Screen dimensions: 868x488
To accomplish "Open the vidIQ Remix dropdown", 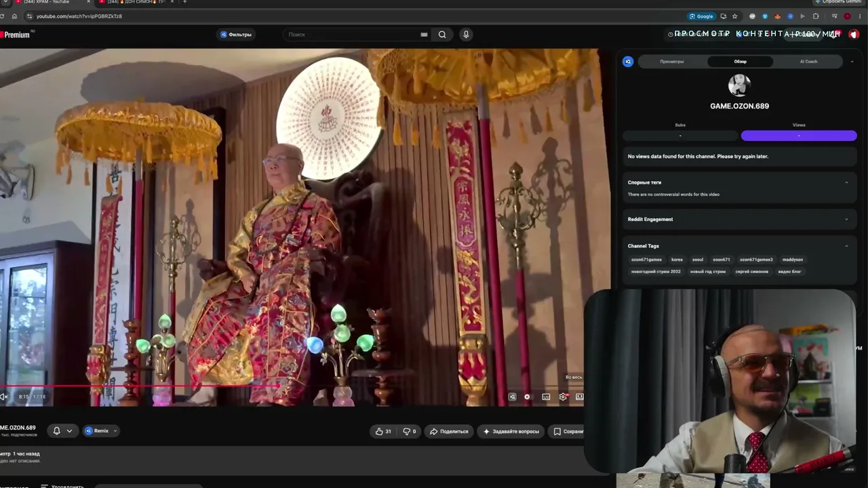I will [101, 431].
